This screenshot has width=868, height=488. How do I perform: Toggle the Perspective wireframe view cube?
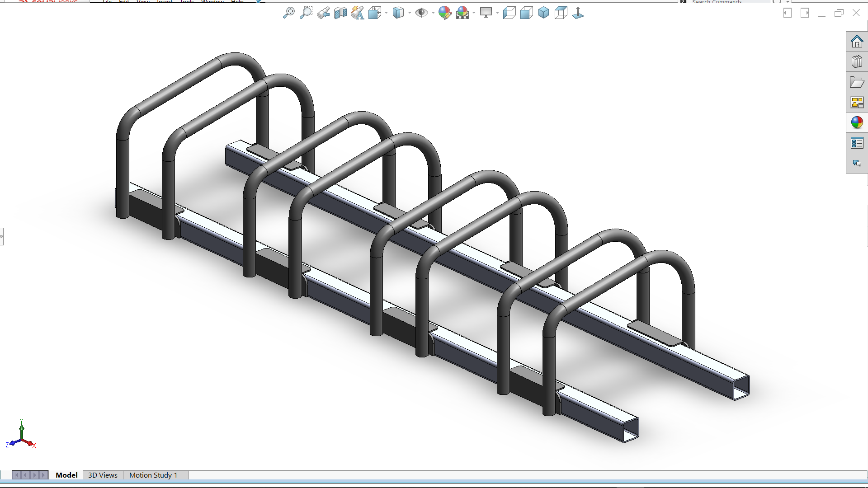coord(561,13)
